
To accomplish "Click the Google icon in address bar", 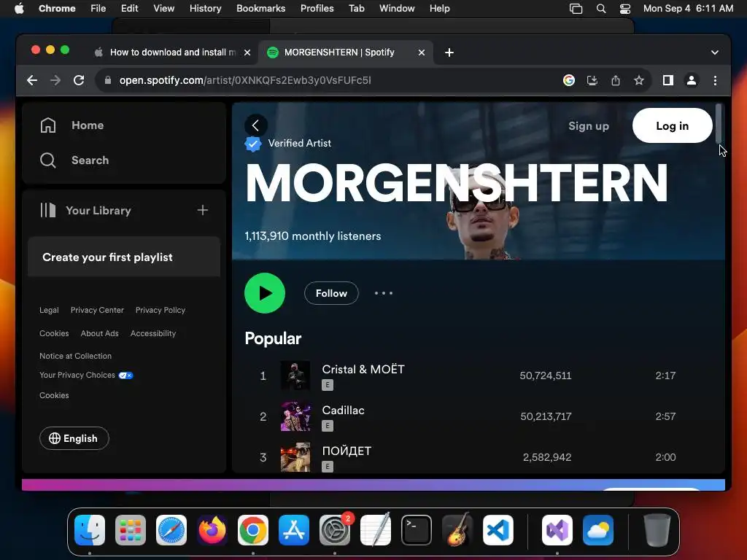I will point(569,80).
